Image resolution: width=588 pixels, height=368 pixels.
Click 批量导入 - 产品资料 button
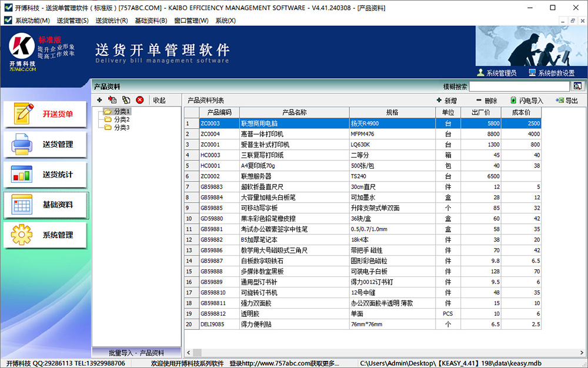136,353
